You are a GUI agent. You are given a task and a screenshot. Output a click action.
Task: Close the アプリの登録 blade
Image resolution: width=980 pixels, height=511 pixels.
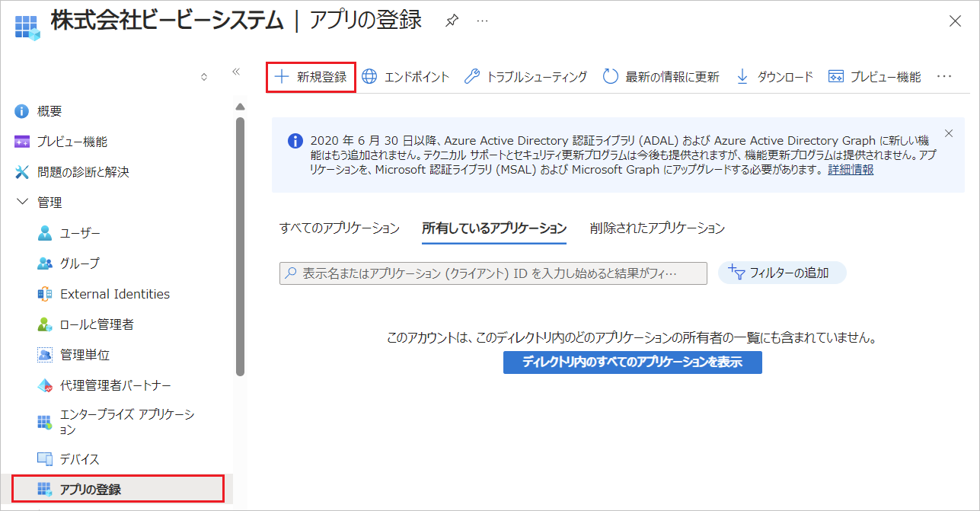pos(955,21)
